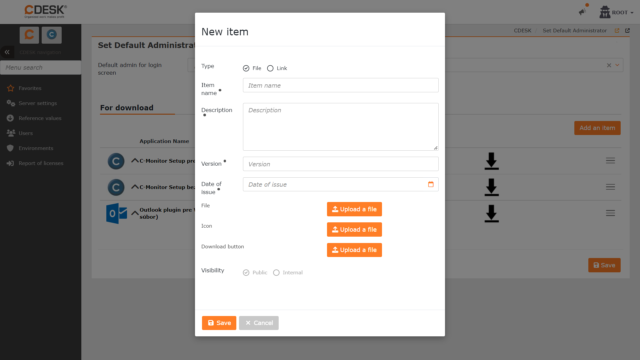The width and height of the screenshot is (640, 360).
Task: Upload a file for Download button row
Action: 354,250
